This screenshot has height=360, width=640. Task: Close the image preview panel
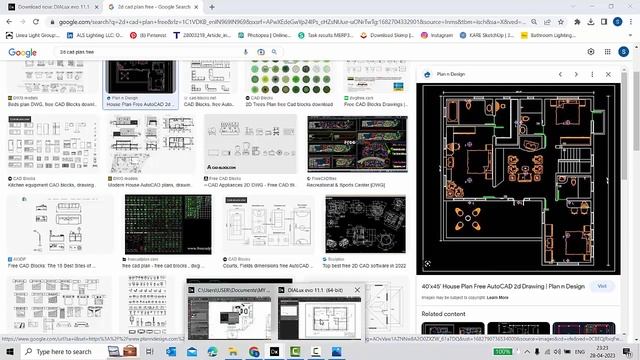608,74
